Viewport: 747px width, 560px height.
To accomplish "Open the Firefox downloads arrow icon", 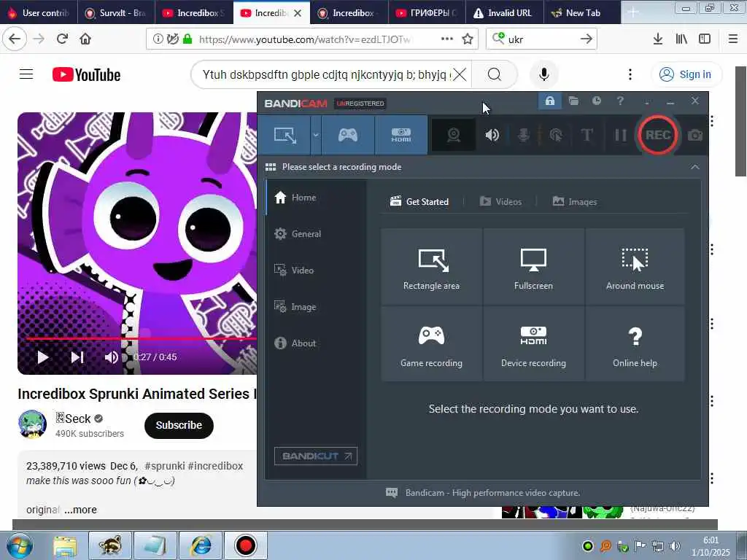I will pyautogui.click(x=658, y=39).
